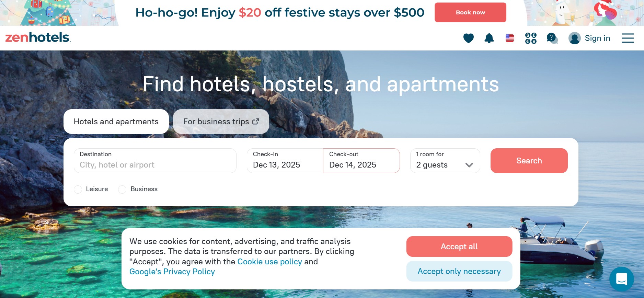Image resolution: width=644 pixels, height=298 pixels.
Task: Switch to Hotels and apartments tab
Action: [116, 122]
